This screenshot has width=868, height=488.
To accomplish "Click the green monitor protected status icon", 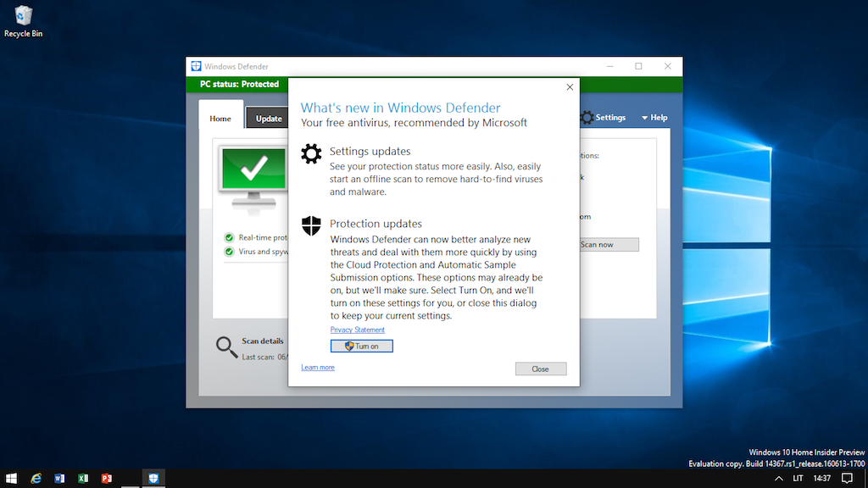I will pos(252,175).
